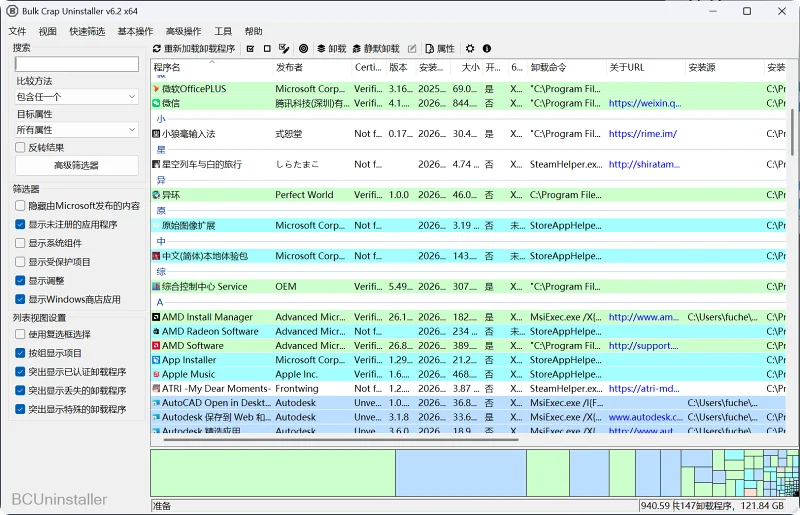Click the AutoCAD Open in Desktop icon
Viewport: 800px width, 515px height.
156,403
